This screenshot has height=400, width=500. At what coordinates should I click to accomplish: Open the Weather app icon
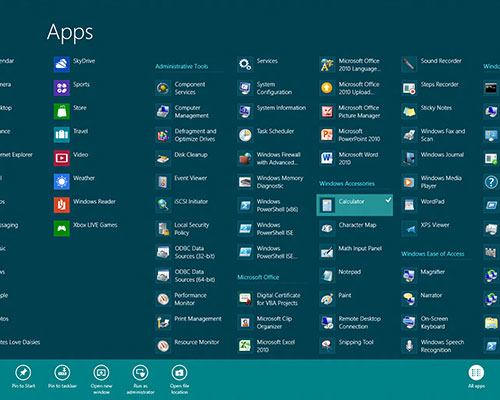pos(62,182)
